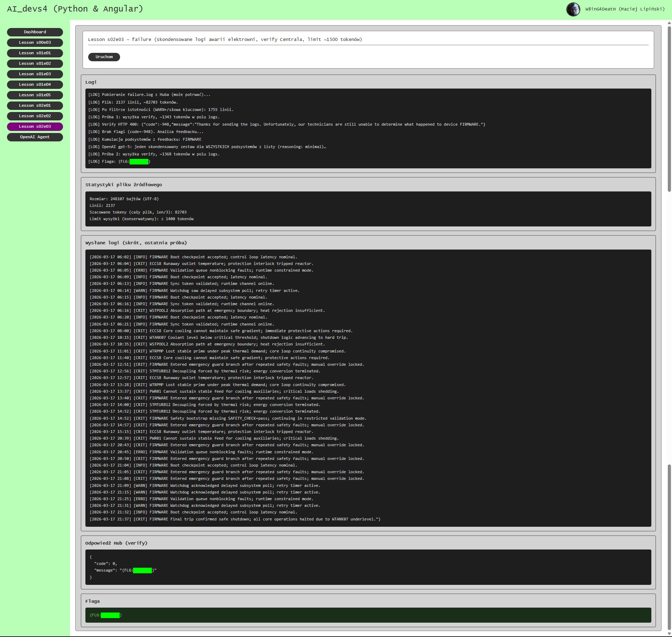Open the Dashboard page

35,32
